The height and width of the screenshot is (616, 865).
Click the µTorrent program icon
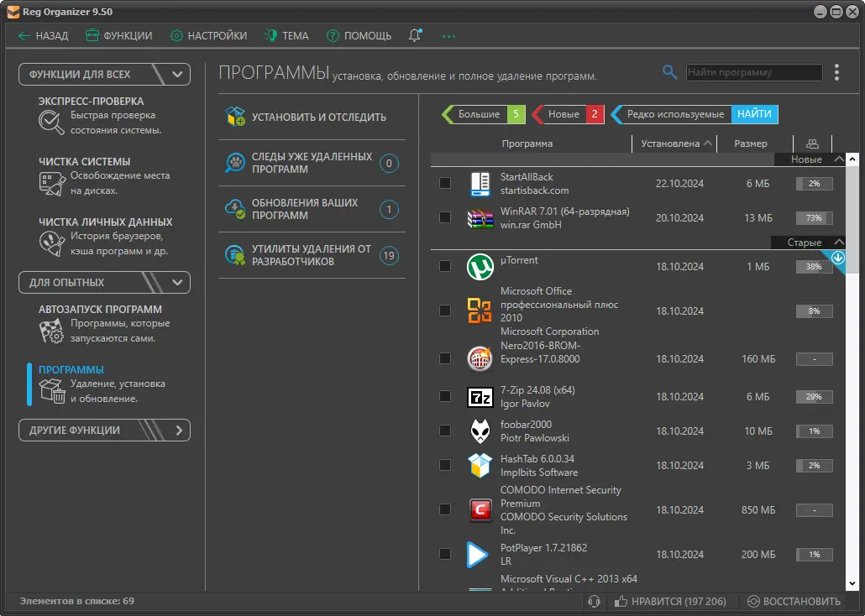point(480,267)
